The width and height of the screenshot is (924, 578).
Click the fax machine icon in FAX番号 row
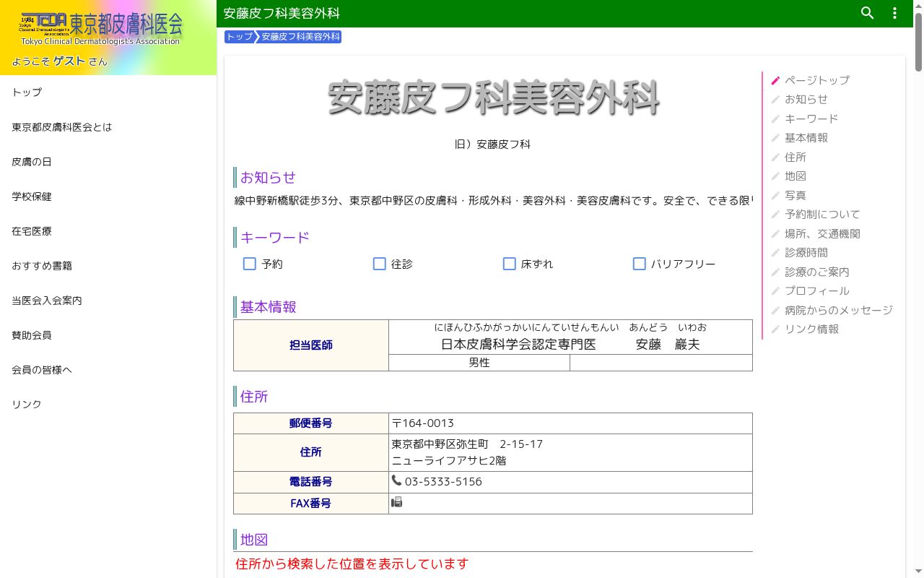click(x=396, y=502)
